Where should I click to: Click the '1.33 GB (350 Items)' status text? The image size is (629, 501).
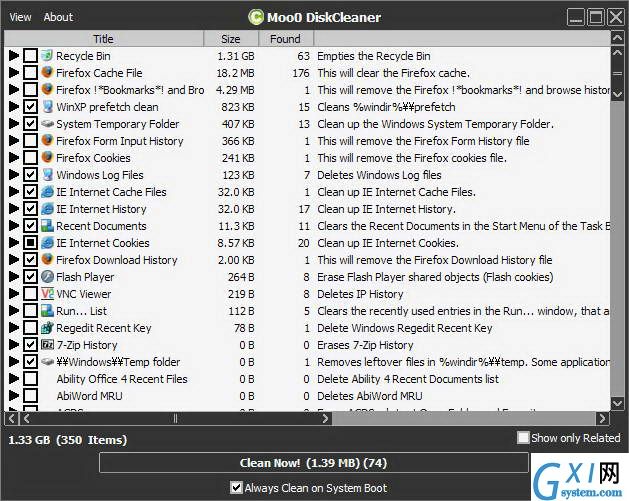[67, 440]
